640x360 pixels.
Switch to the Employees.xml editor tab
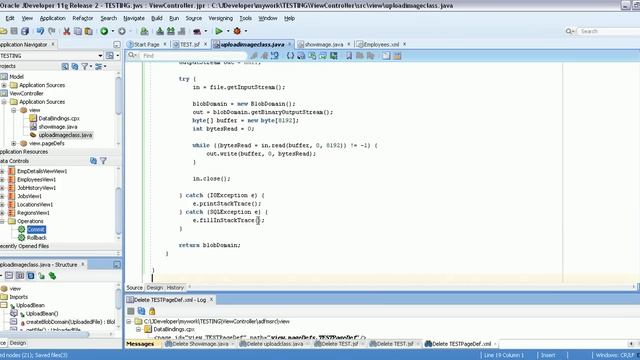(x=381, y=44)
